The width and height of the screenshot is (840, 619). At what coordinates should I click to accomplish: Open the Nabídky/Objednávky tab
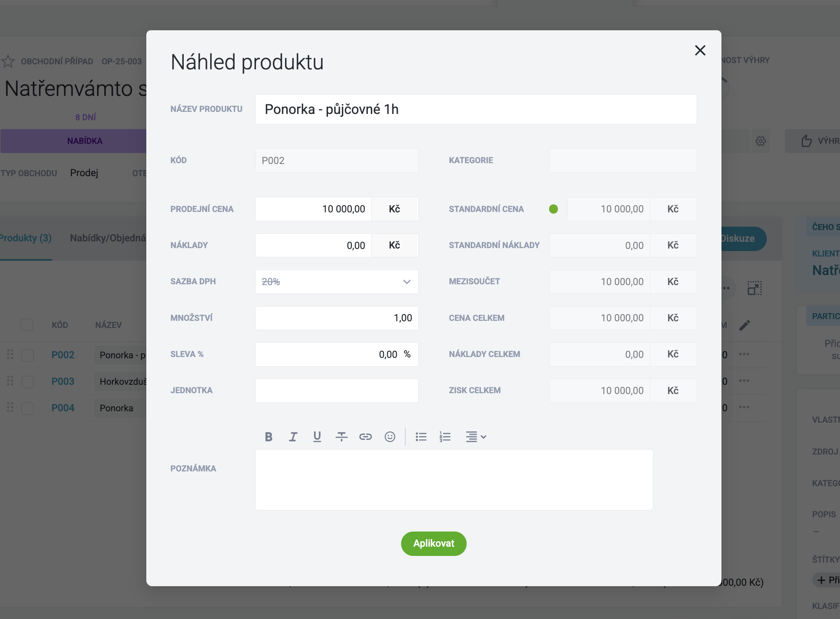pos(108,238)
